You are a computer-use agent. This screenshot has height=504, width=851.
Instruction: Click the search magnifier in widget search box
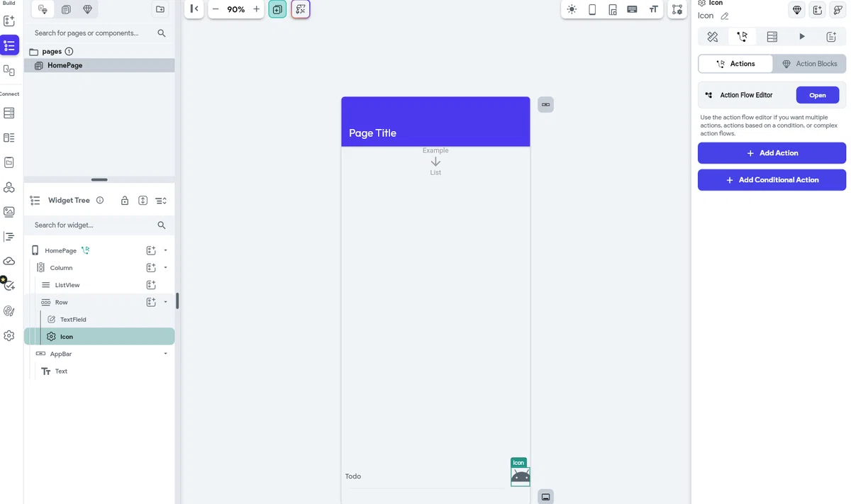[162, 225]
